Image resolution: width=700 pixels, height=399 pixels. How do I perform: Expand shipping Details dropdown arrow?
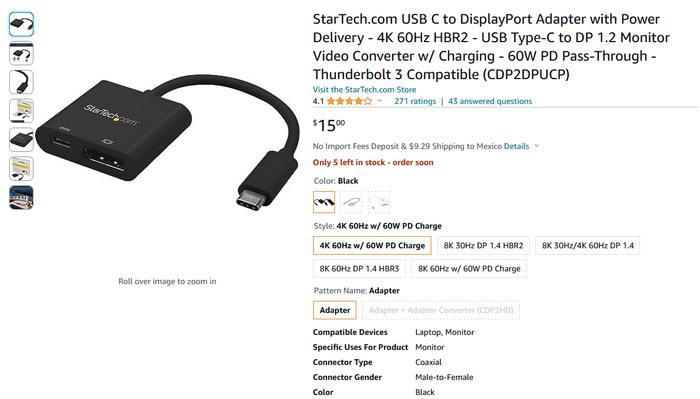coord(536,146)
